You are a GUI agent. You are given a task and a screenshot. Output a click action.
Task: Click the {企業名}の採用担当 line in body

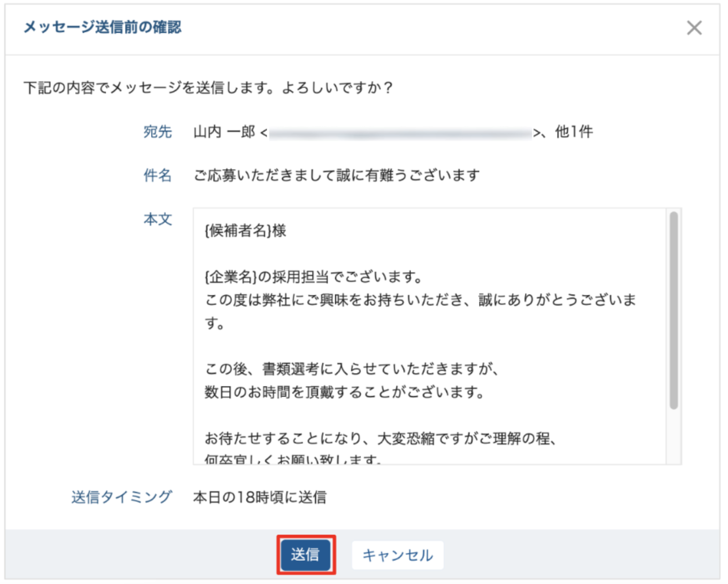[313, 277]
